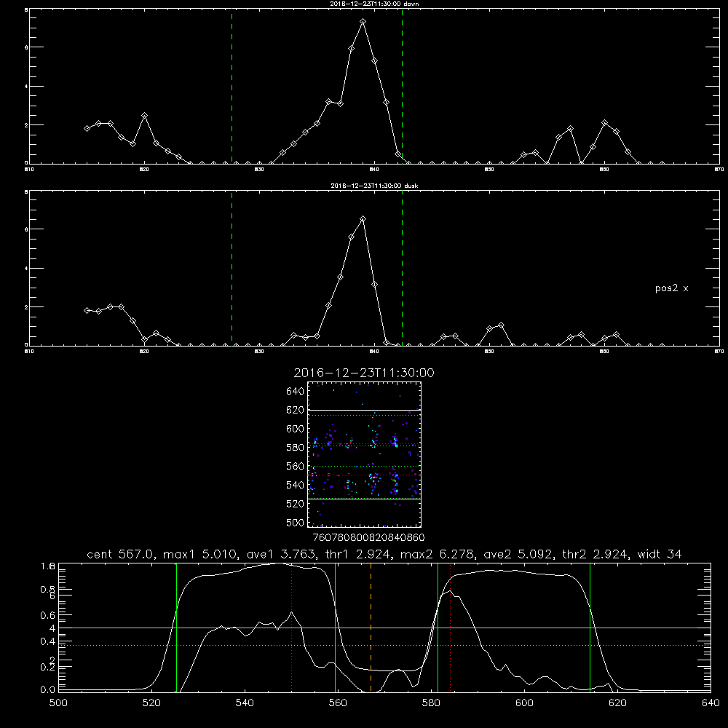Click the orange dashed center line in bottom plot
728x728 pixels.
(371, 628)
